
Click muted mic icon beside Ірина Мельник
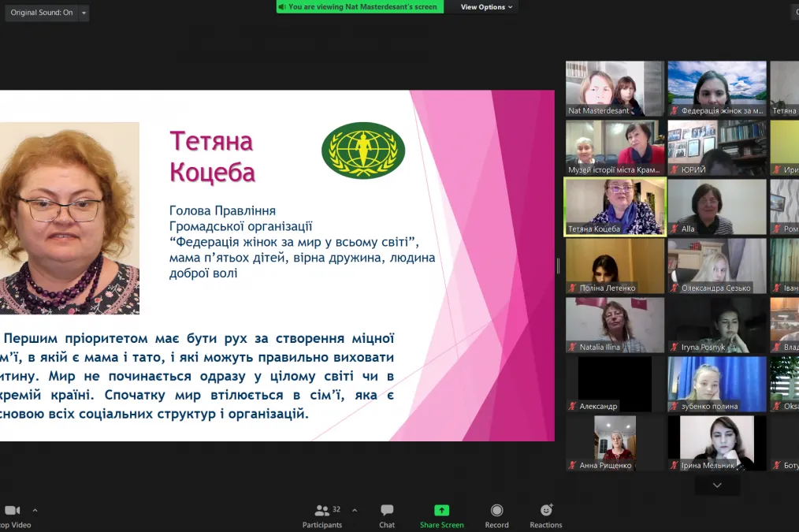675,465
